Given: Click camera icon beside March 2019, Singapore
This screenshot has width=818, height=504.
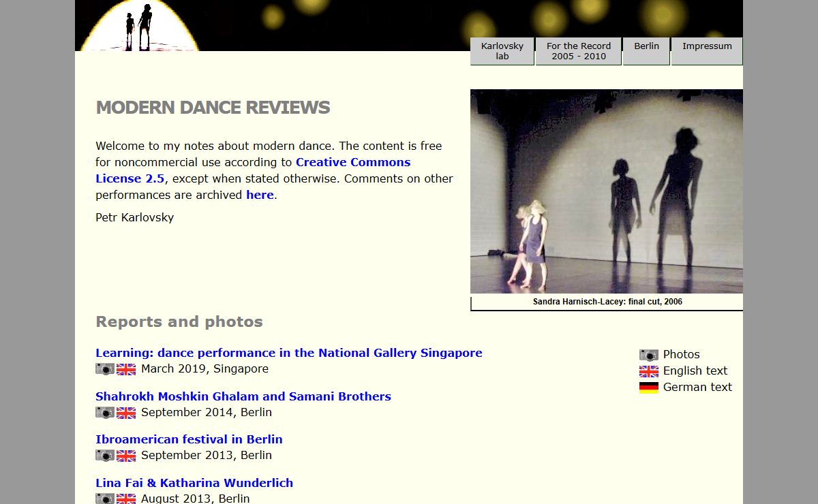Looking at the screenshot, I should [x=105, y=369].
